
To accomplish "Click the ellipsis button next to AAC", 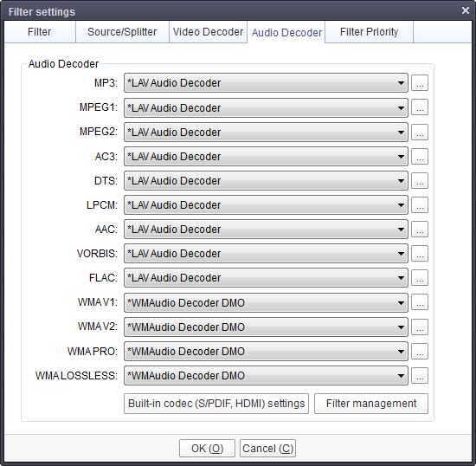I will coord(420,229).
